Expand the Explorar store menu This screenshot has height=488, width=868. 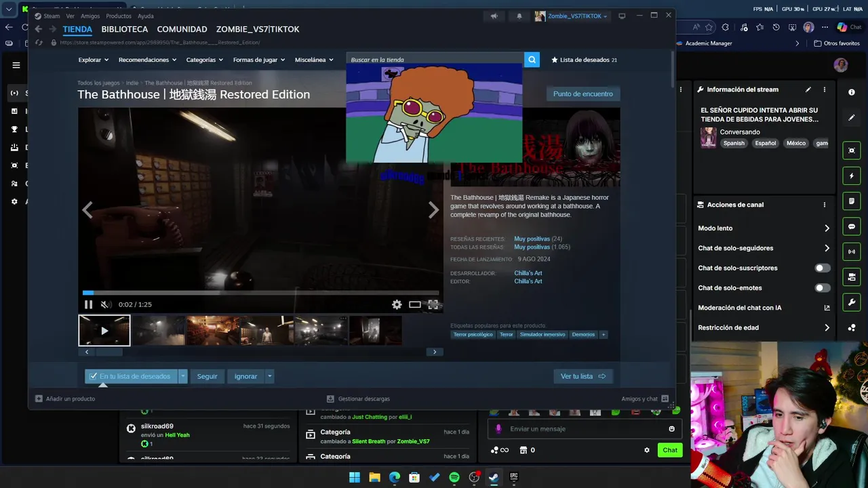coord(94,60)
